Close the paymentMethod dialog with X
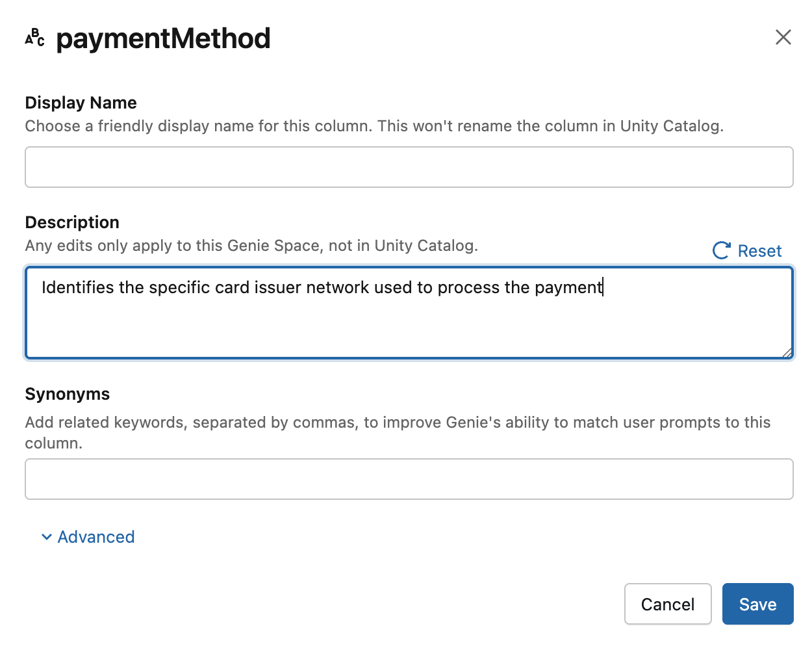Viewport: 812px width, 650px height. coord(783,37)
